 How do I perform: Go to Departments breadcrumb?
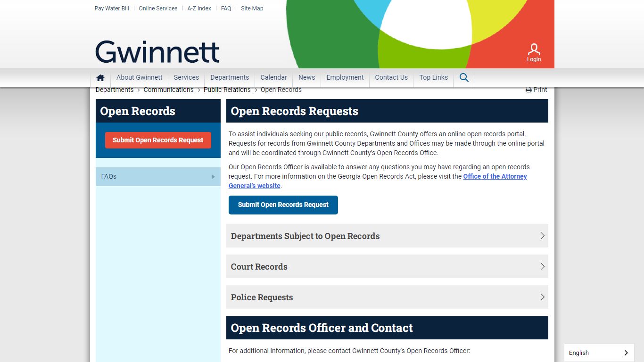coord(115,90)
